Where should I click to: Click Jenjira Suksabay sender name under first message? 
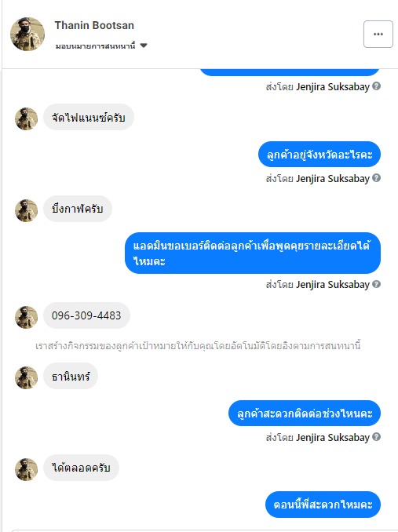pyautogui.click(x=333, y=87)
